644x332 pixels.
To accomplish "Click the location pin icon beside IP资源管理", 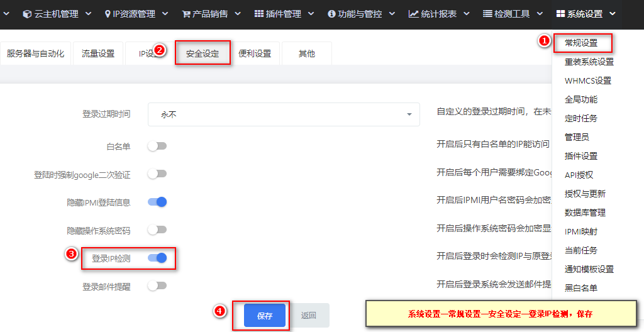I will coord(108,14).
